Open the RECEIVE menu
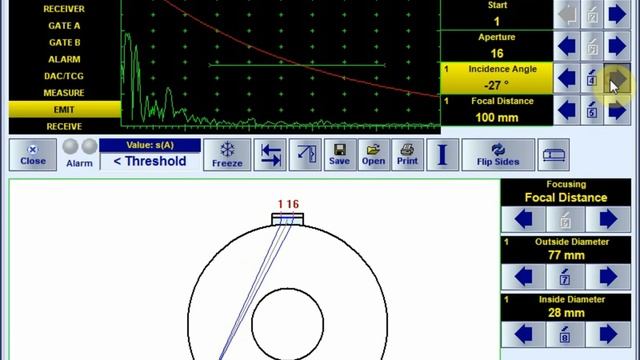The width and height of the screenshot is (640, 360). tap(64, 126)
